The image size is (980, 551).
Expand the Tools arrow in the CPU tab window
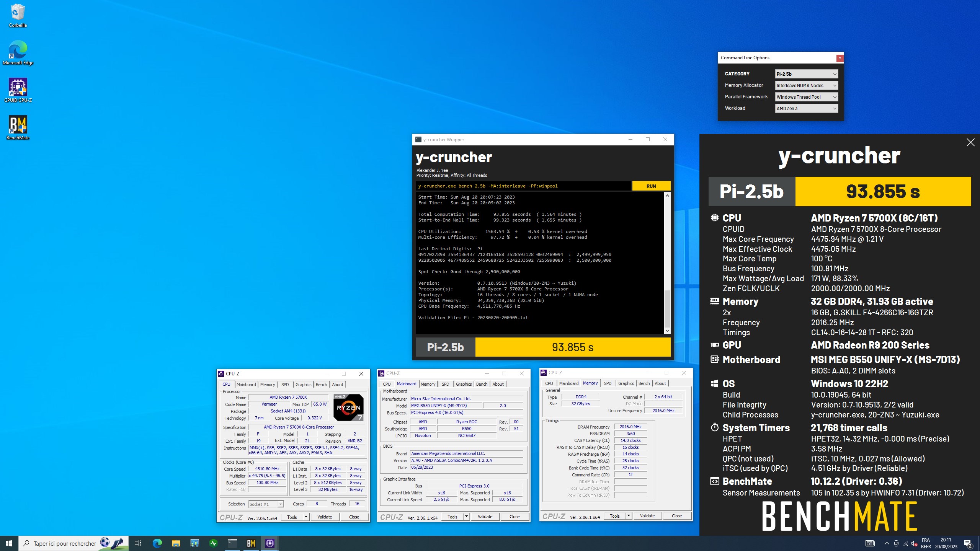click(306, 517)
